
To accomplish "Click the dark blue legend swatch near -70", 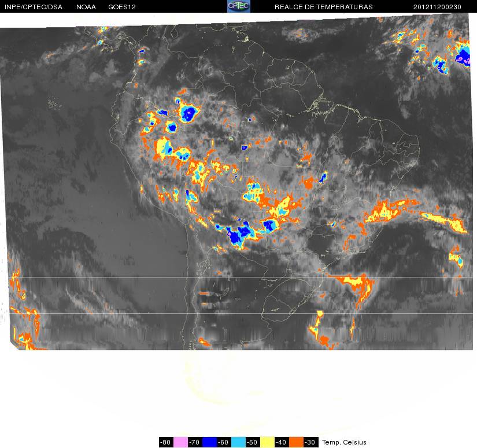I will [x=209, y=442].
